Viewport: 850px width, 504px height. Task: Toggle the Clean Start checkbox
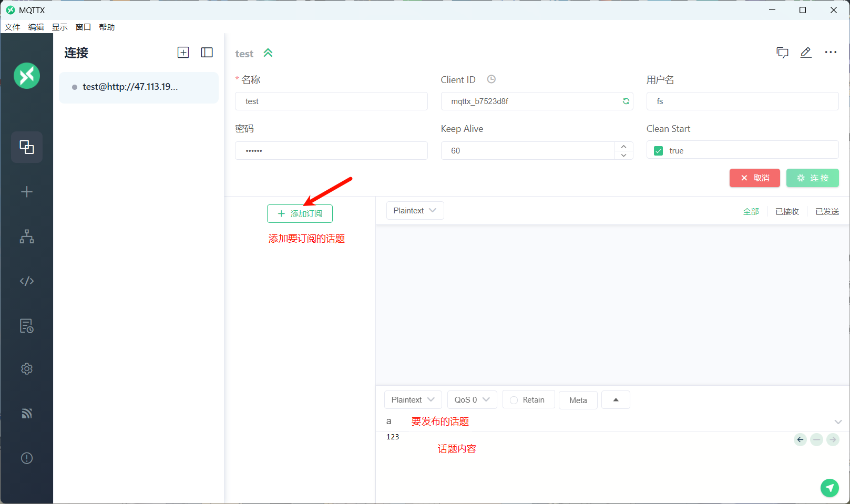(x=658, y=151)
